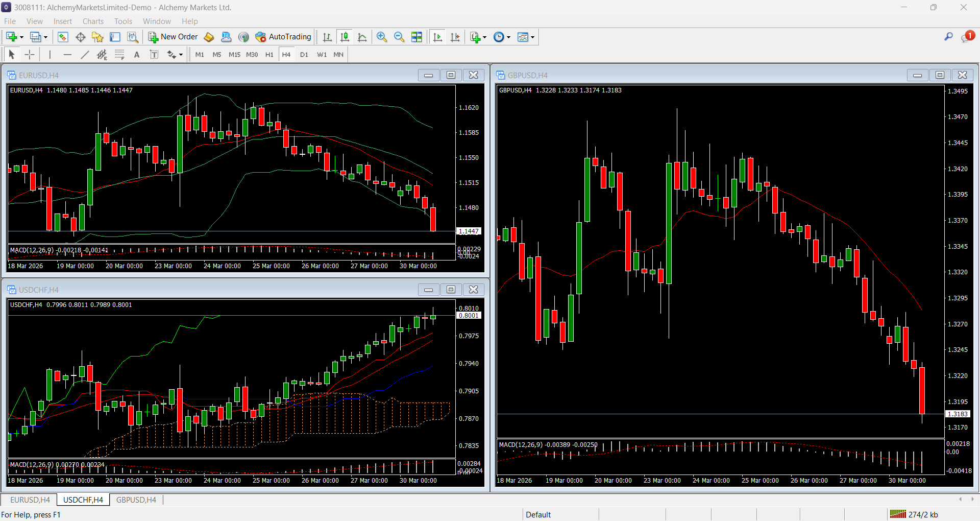This screenshot has width=980, height=521.
Task: Select the horizontal line drawing tool
Action: point(67,55)
